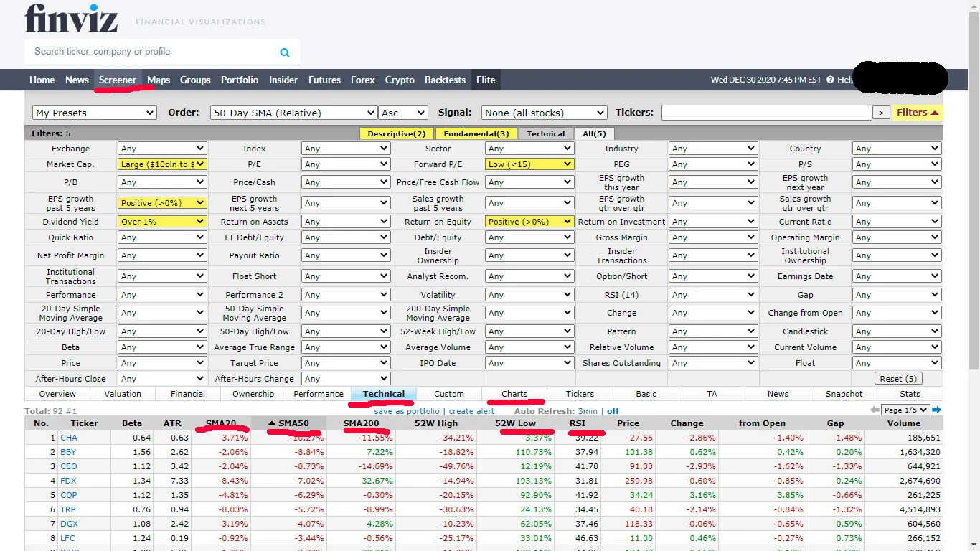Image resolution: width=980 pixels, height=551 pixels.
Task: Click the finviz logo
Action: [71, 18]
